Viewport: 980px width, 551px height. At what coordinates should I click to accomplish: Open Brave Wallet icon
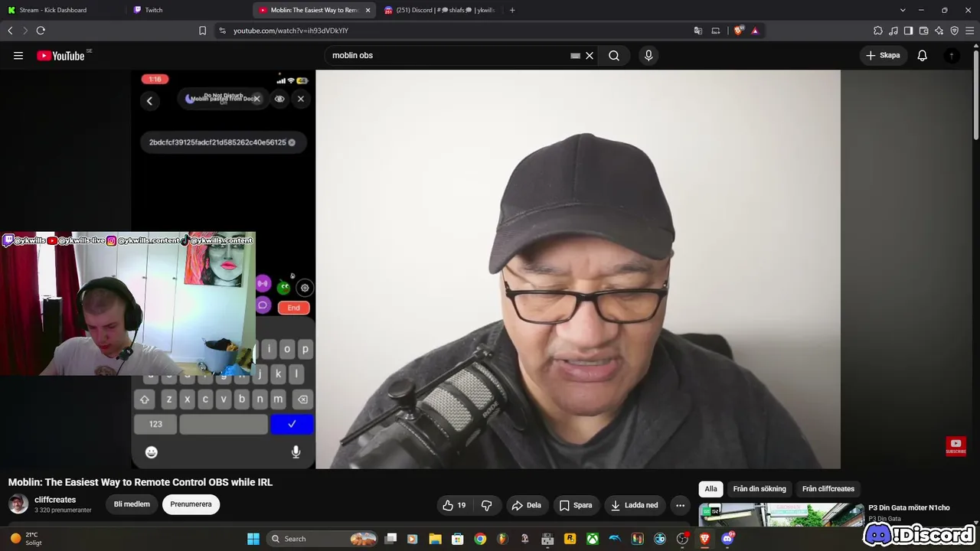click(923, 31)
